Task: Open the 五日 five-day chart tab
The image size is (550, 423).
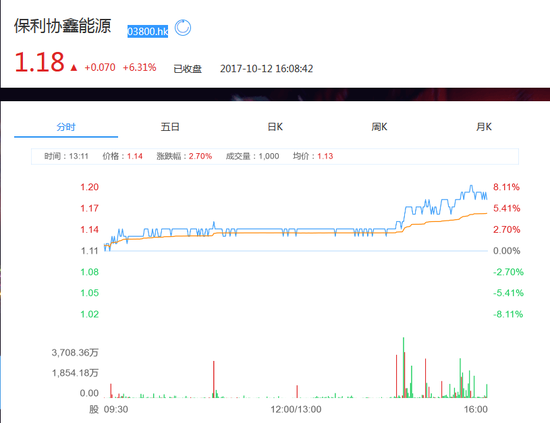Action: click(170, 127)
